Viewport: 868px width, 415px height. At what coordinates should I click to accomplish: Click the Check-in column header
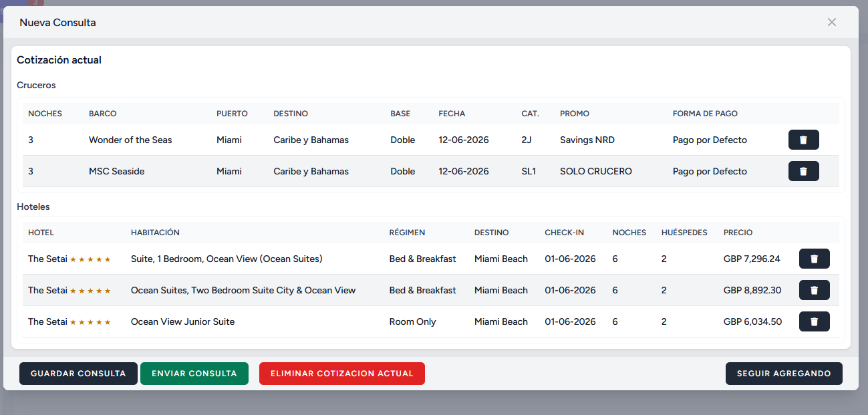564,233
